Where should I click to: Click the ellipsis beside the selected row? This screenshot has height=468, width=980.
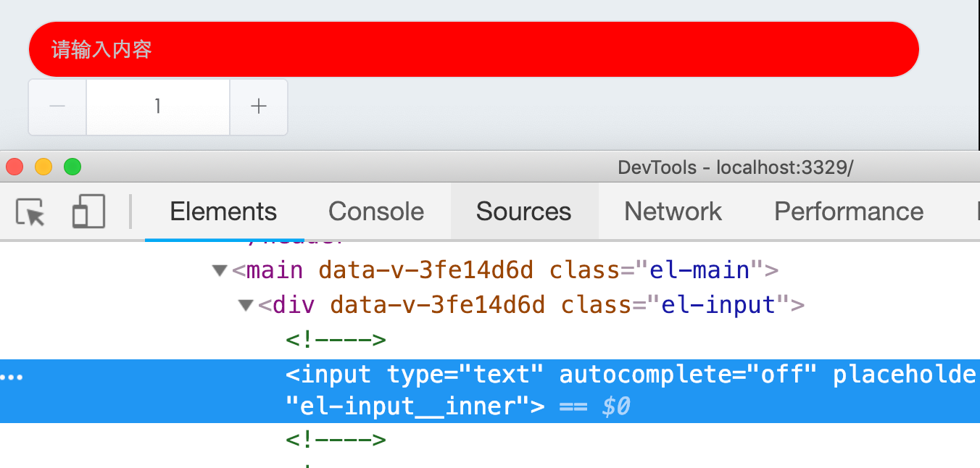tap(12, 377)
